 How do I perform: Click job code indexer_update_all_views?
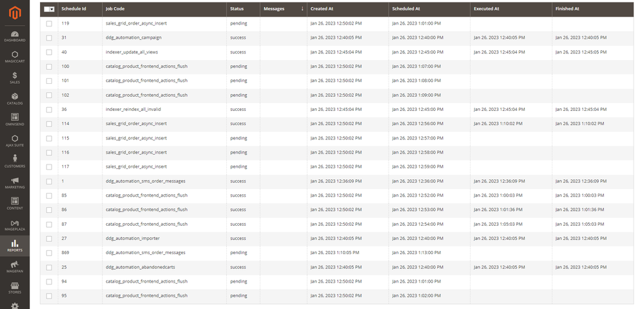[132, 52]
